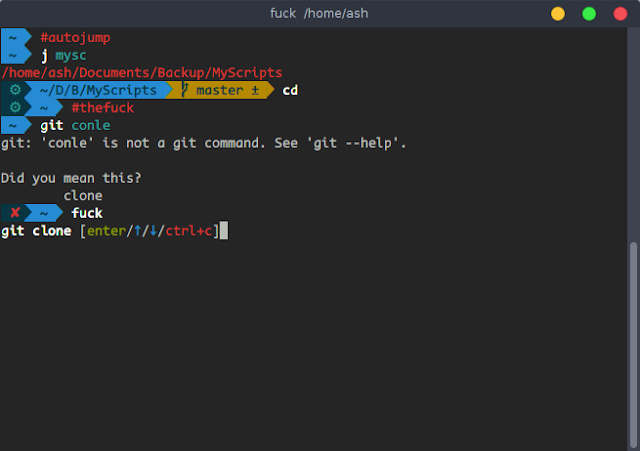Viewport: 640px width, 451px height.
Task: Click the 'conle' mistyped git argument
Action: click(x=91, y=125)
